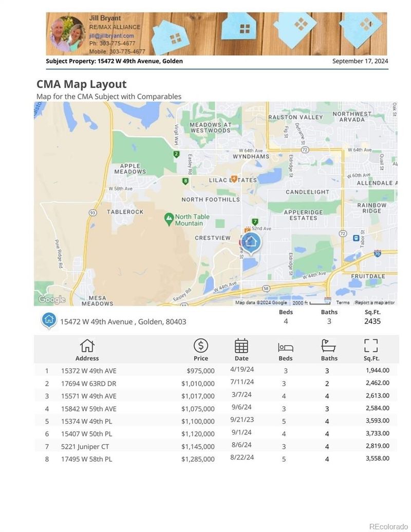Click the house icon above the Address column
Image resolution: width=411 pixels, height=532 pixels.
pyautogui.click(x=87, y=346)
